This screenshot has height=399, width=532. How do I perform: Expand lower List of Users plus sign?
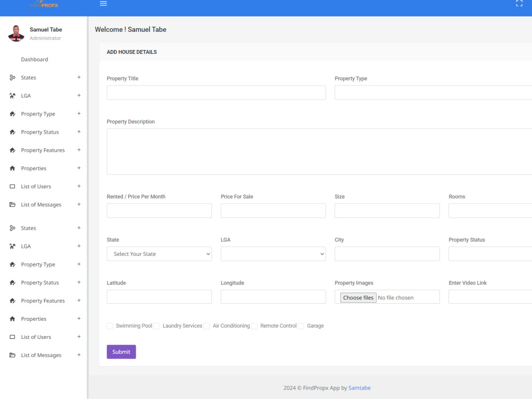[x=79, y=337]
